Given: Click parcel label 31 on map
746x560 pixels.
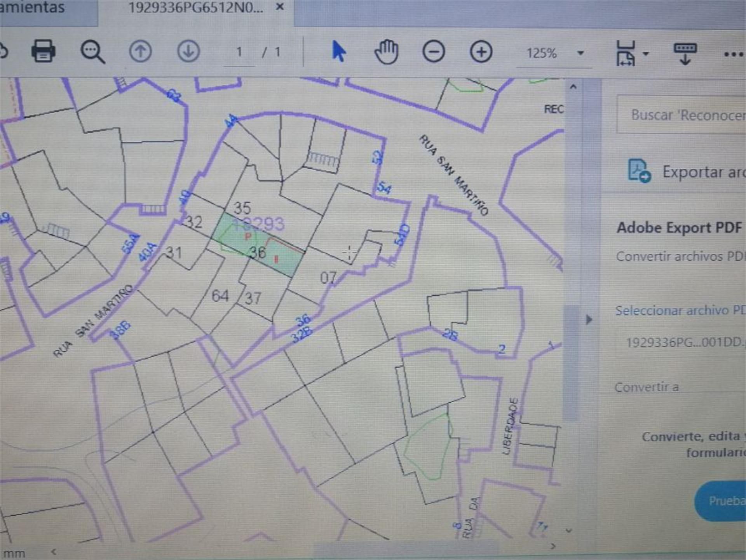Looking at the screenshot, I should click(x=173, y=253).
